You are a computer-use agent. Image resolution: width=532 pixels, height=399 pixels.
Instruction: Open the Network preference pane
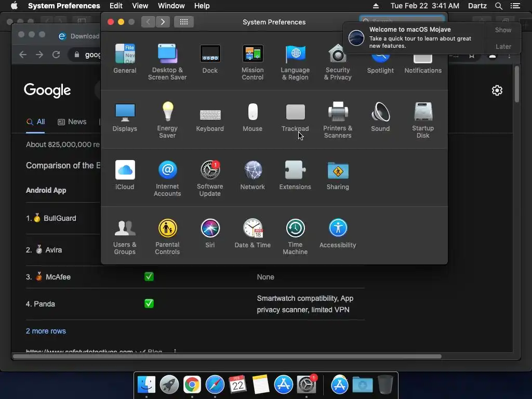pos(252,175)
